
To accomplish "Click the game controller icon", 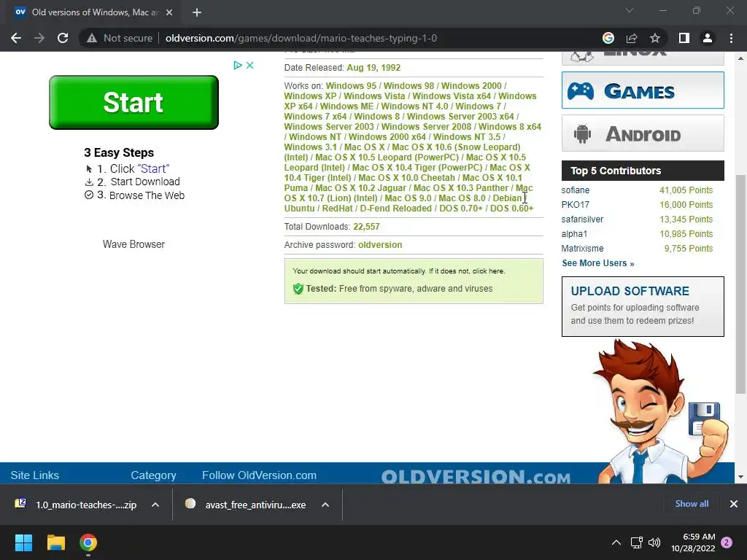I will tap(580, 91).
